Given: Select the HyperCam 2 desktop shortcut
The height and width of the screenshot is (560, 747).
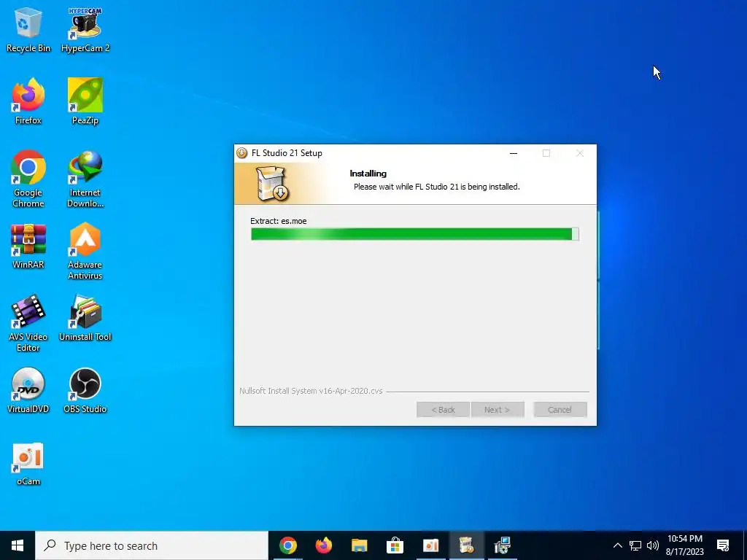Looking at the screenshot, I should [x=85, y=29].
